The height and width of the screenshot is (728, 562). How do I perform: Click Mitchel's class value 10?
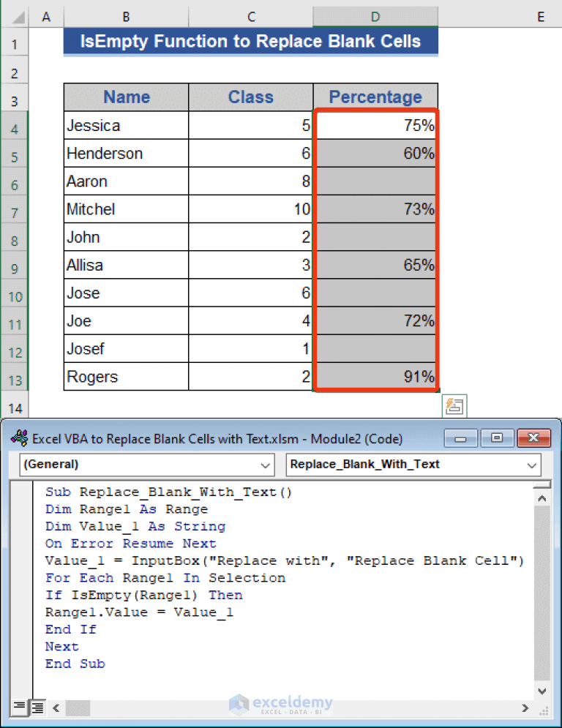coord(251,209)
